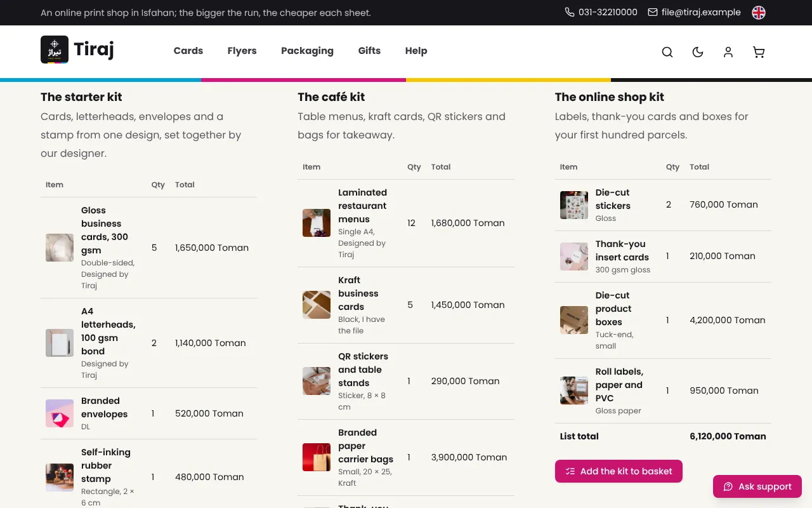Open the user account icon

728,52
